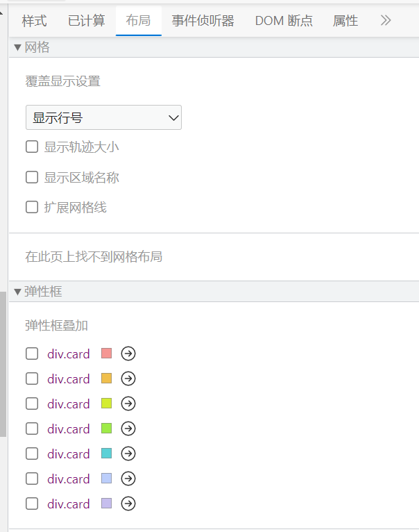The height and width of the screenshot is (532, 419).
Task: Toggle the 显示区域名称 checkbox
Action: (x=32, y=177)
